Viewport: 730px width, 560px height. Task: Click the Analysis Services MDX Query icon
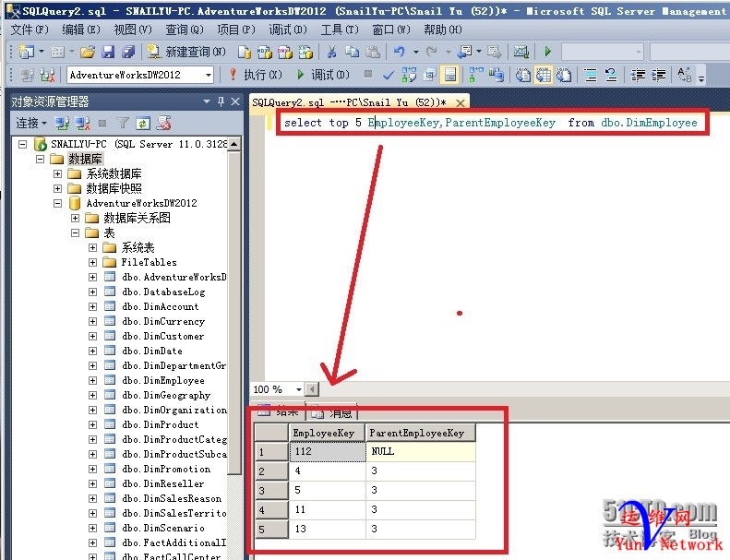click(x=265, y=52)
